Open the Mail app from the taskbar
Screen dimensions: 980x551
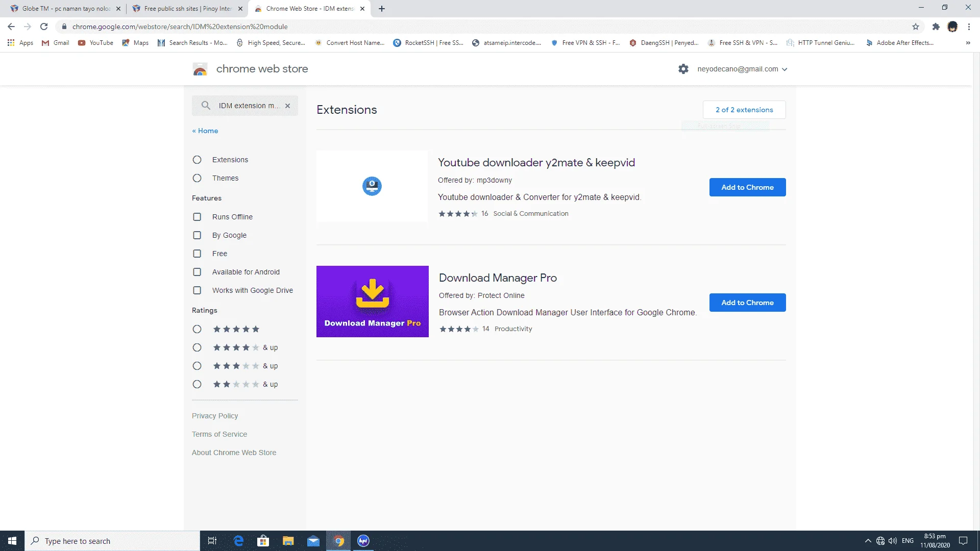(313, 541)
